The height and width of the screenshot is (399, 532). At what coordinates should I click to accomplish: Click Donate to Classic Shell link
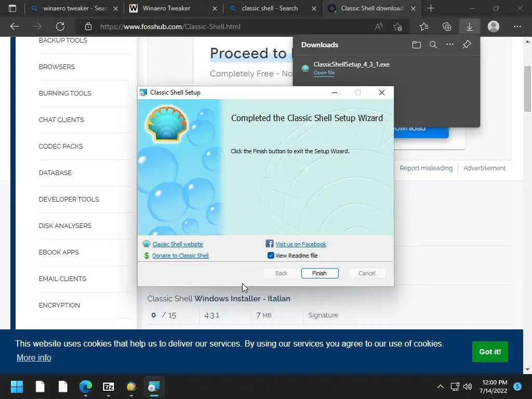tap(180, 256)
